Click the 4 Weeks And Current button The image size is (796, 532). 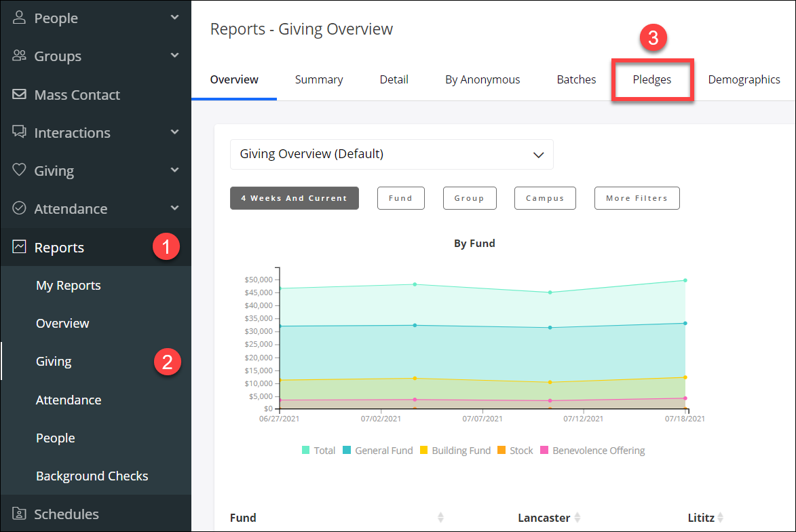click(x=294, y=198)
